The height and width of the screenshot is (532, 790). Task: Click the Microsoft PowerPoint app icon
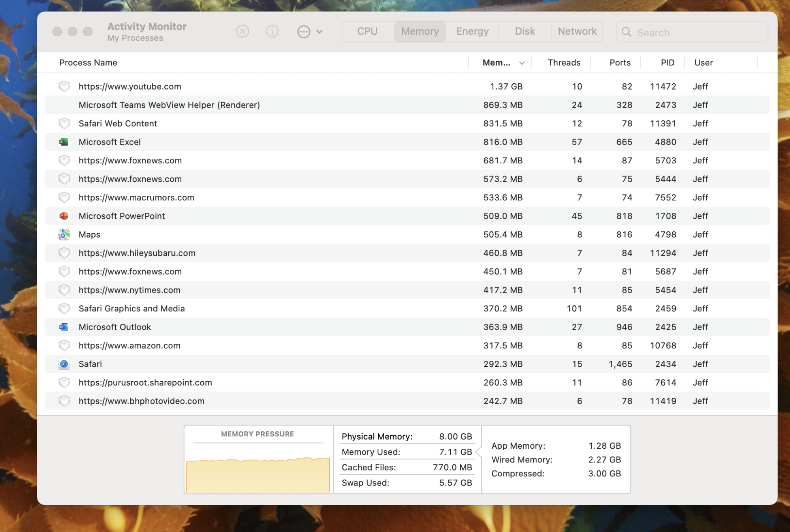[x=64, y=216]
